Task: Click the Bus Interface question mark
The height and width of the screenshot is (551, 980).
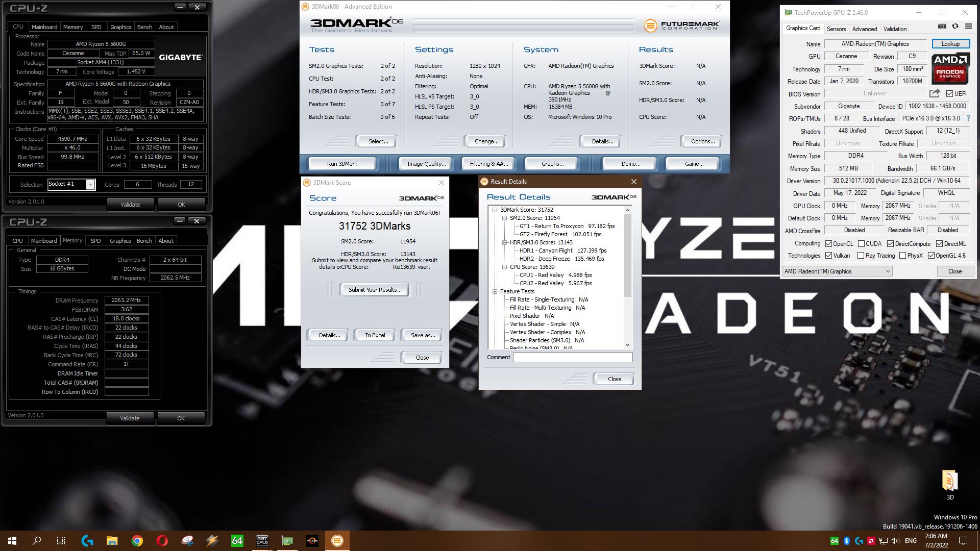Action: (968, 118)
